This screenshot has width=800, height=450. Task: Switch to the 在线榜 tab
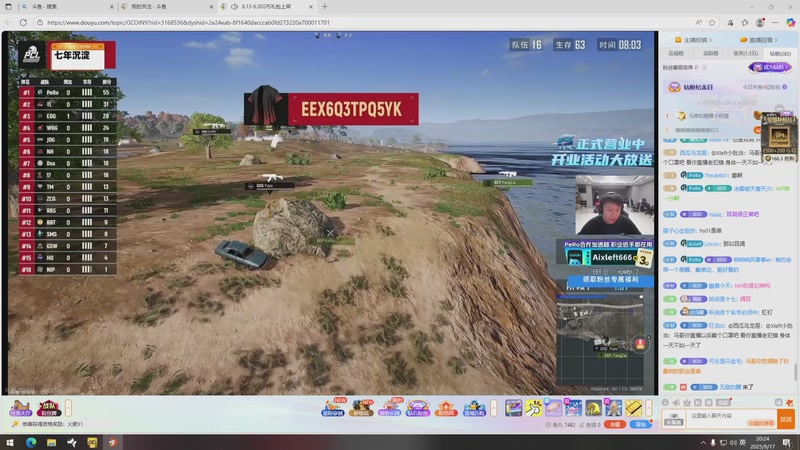(676, 53)
